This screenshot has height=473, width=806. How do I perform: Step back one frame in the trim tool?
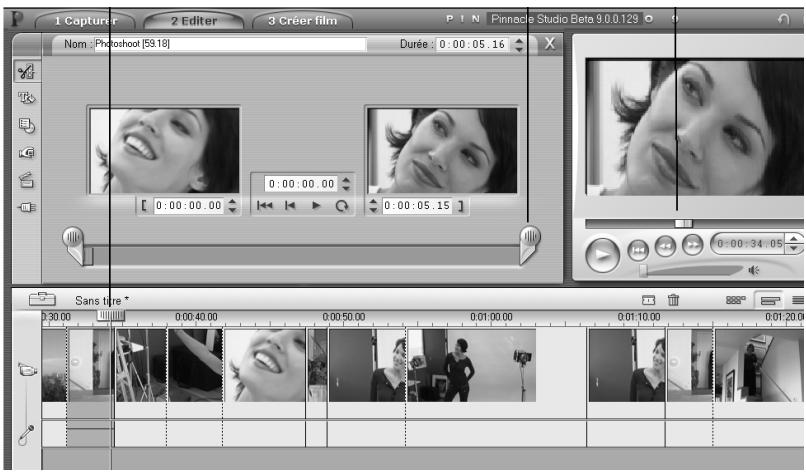click(290, 206)
